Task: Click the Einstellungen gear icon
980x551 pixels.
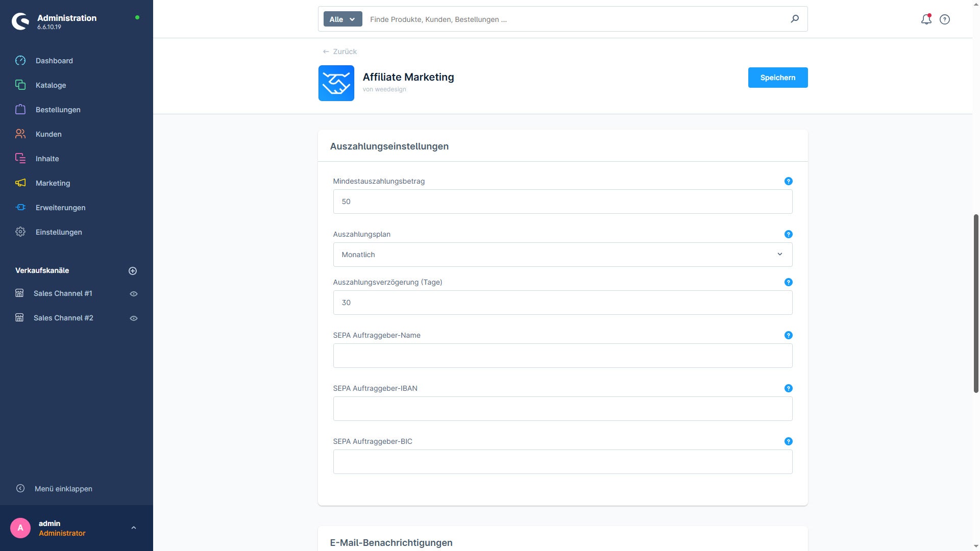Action: coord(20,232)
